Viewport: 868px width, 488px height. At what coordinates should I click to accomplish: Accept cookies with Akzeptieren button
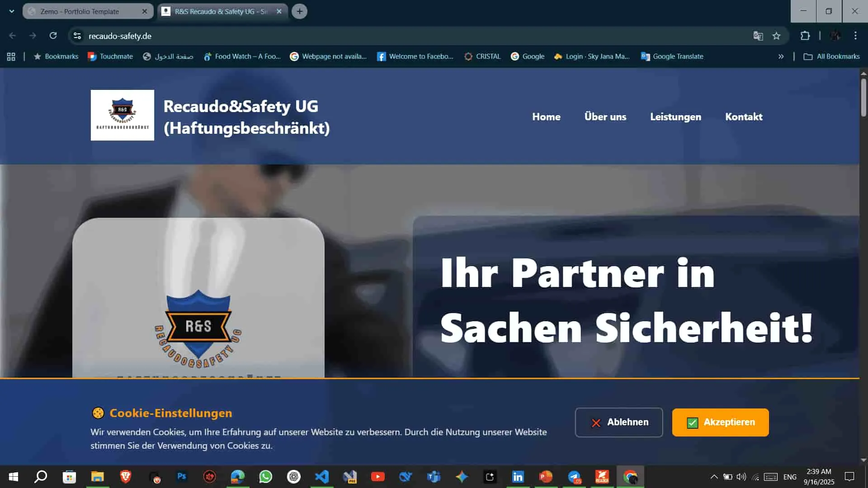pyautogui.click(x=720, y=422)
